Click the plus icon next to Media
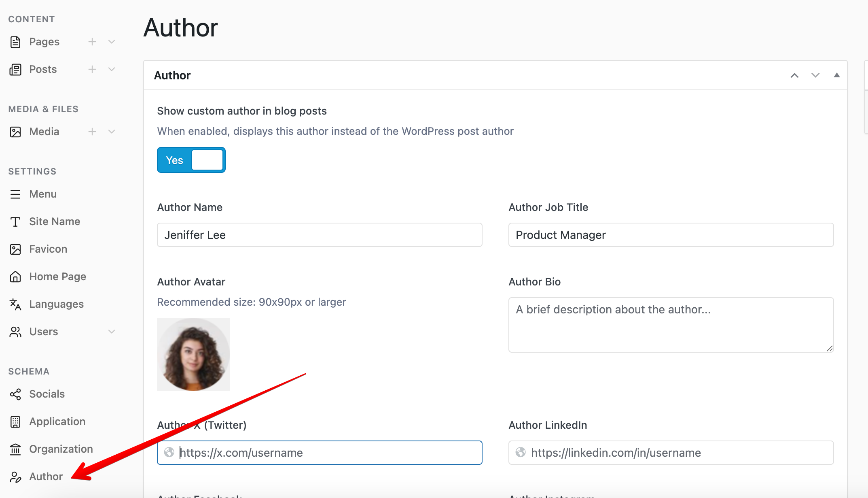The image size is (868, 498). [92, 132]
